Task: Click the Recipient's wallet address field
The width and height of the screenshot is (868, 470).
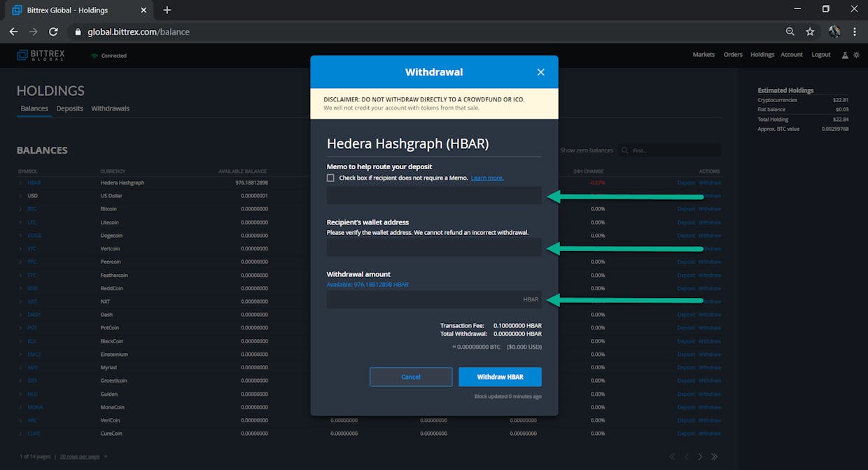Action: click(434, 247)
